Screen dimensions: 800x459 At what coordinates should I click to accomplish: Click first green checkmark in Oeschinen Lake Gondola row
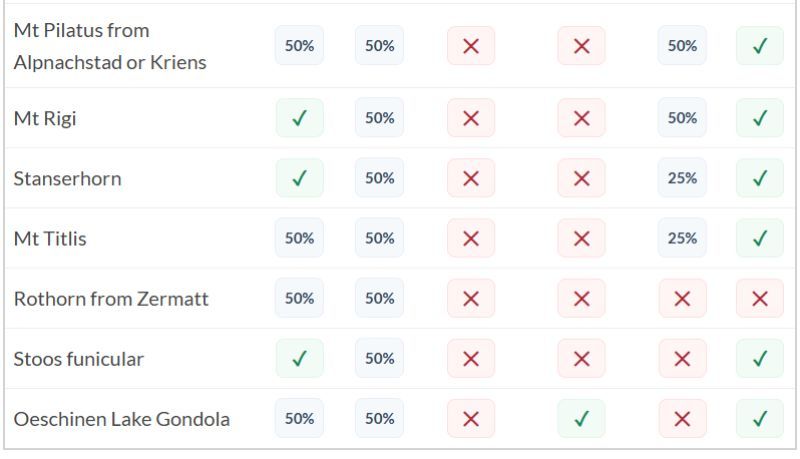[581, 418]
